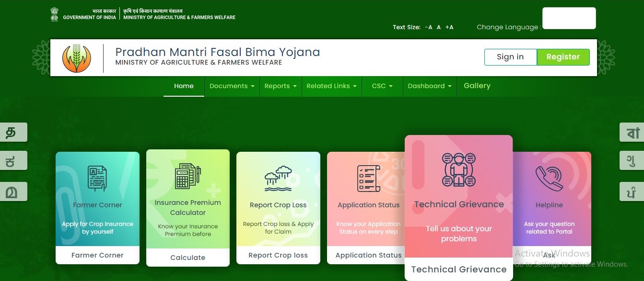Select the Gujarati language side button
The width and height of the screenshot is (644, 281).
(x=632, y=159)
